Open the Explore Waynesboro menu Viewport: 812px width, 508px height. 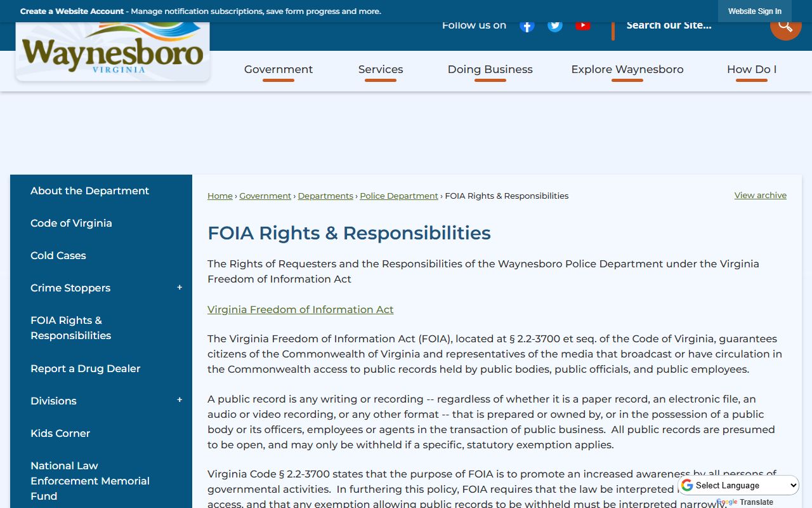pos(627,69)
